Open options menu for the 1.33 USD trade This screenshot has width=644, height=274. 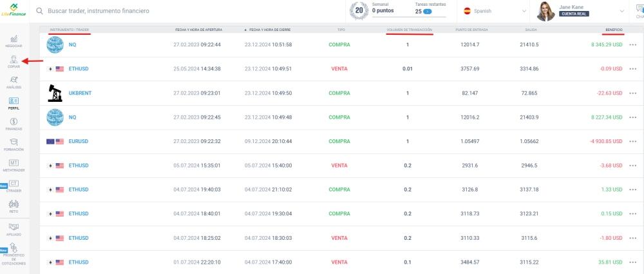633,190
